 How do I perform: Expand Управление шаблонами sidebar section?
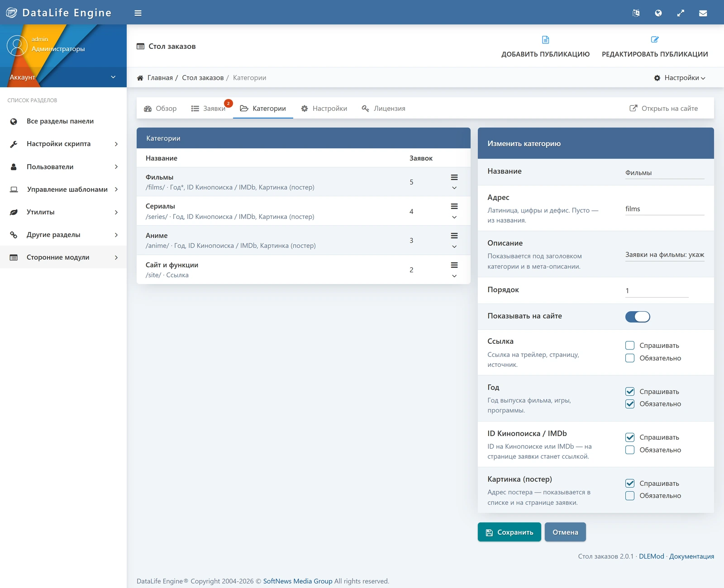tap(63, 190)
